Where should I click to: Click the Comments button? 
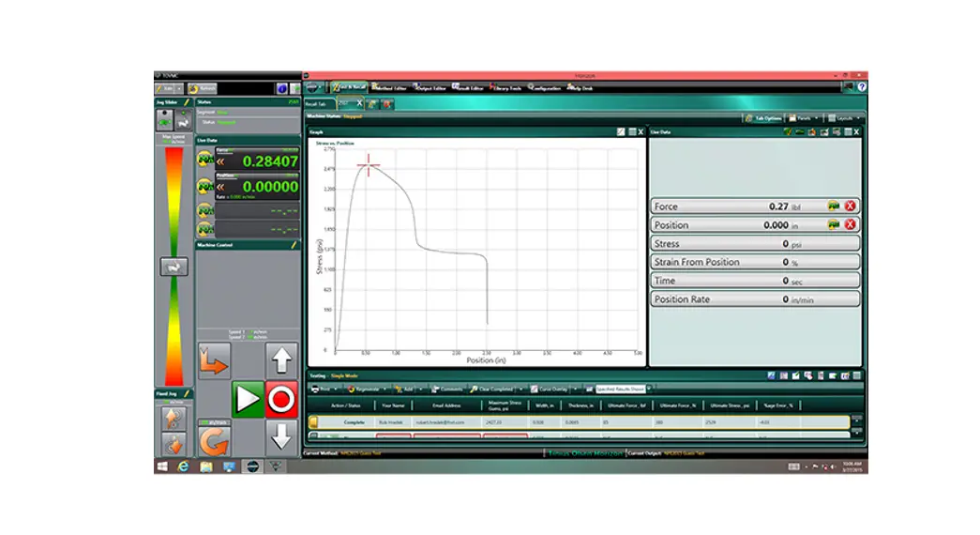(x=447, y=390)
